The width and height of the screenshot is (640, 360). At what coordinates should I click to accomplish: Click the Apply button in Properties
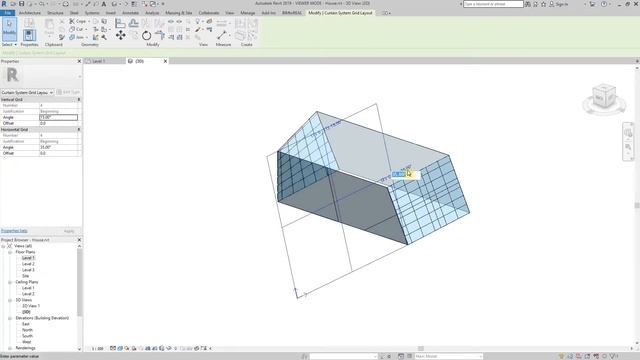pos(69,231)
